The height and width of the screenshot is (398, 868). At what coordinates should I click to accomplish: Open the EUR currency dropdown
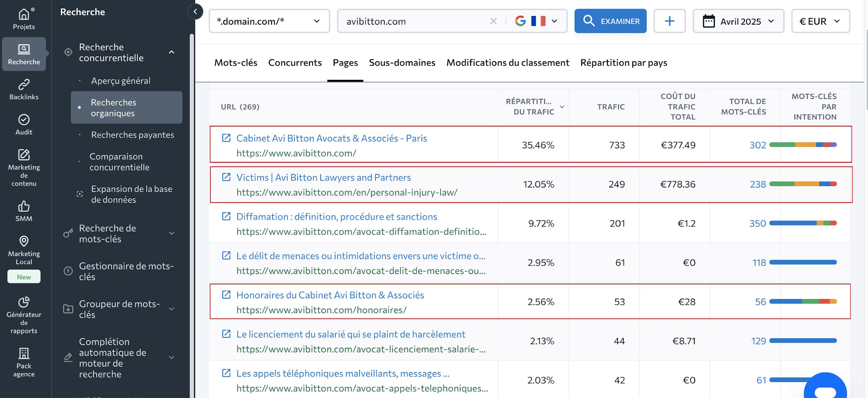[x=820, y=21]
